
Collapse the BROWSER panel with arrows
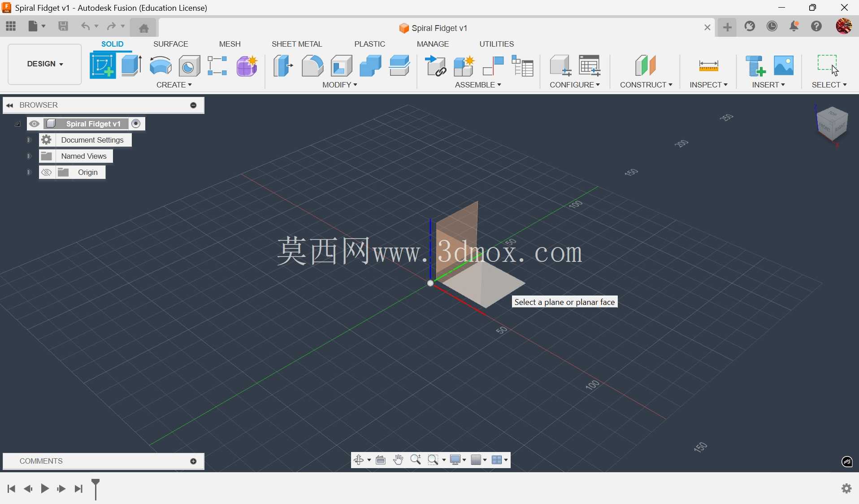click(10, 105)
